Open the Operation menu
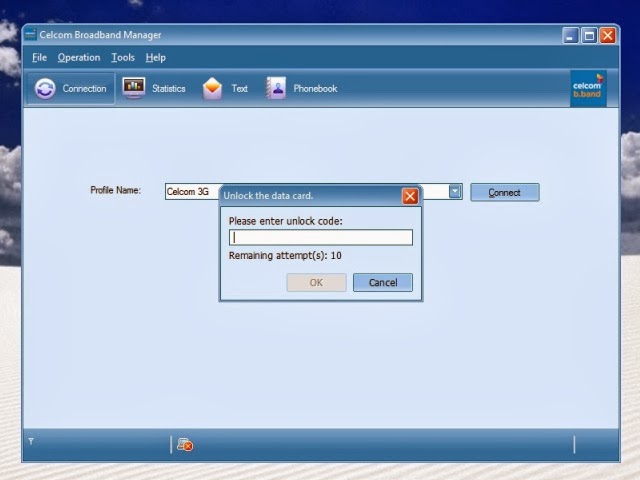The image size is (640, 480). tap(79, 58)
